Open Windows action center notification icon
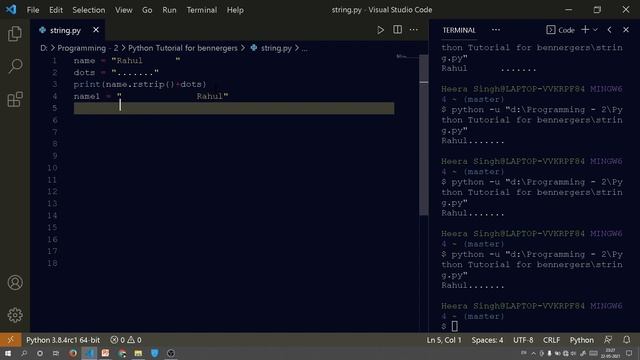 [x=629, y=353]
